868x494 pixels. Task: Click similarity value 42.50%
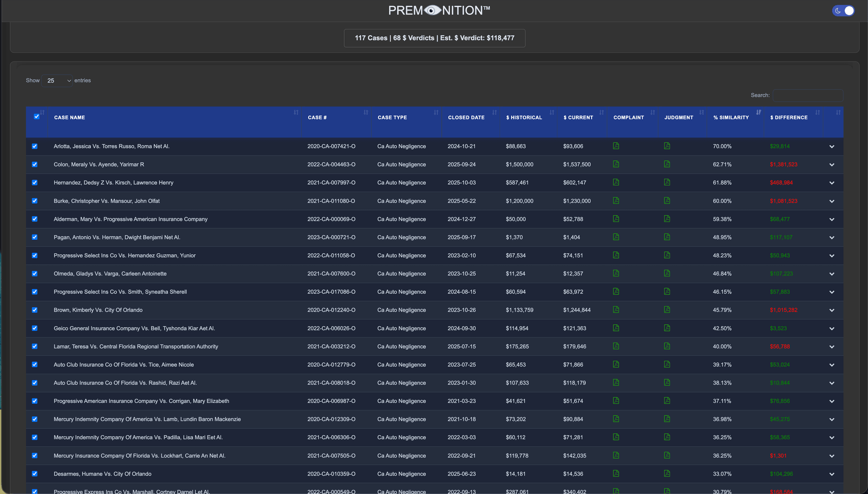coord(722,329)
